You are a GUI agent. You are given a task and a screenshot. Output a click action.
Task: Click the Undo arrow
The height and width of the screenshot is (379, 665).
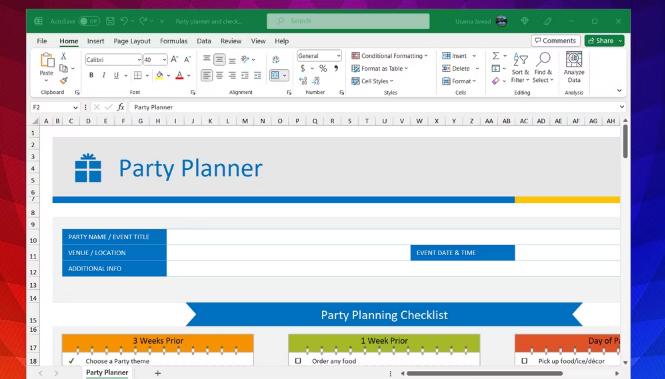point(124,21)
